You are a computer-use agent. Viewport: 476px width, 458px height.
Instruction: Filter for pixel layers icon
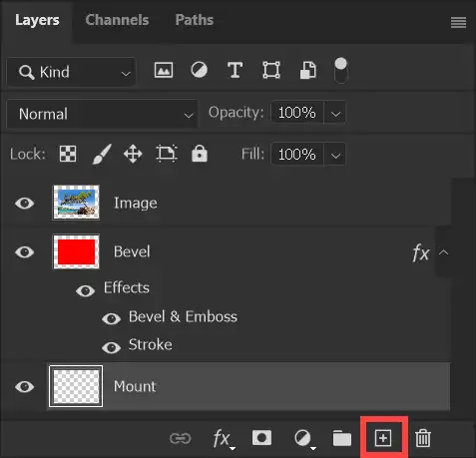tap(164, 70)
